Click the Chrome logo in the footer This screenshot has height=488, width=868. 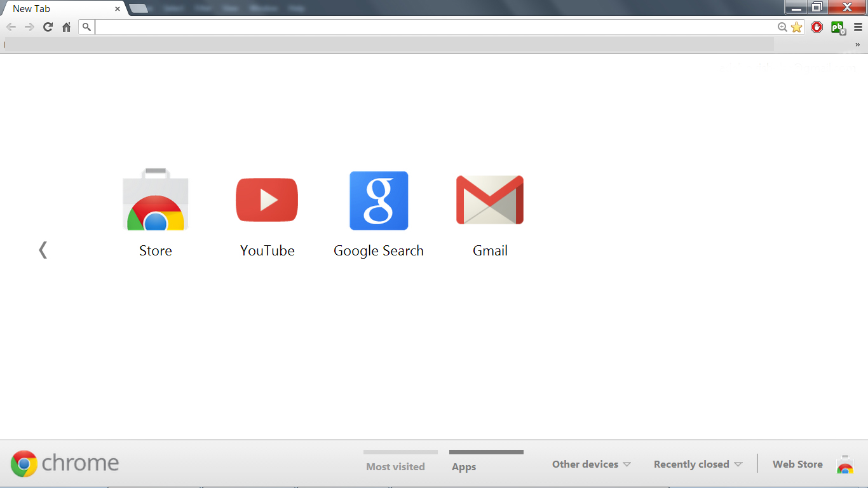click(x=65, y=463)
